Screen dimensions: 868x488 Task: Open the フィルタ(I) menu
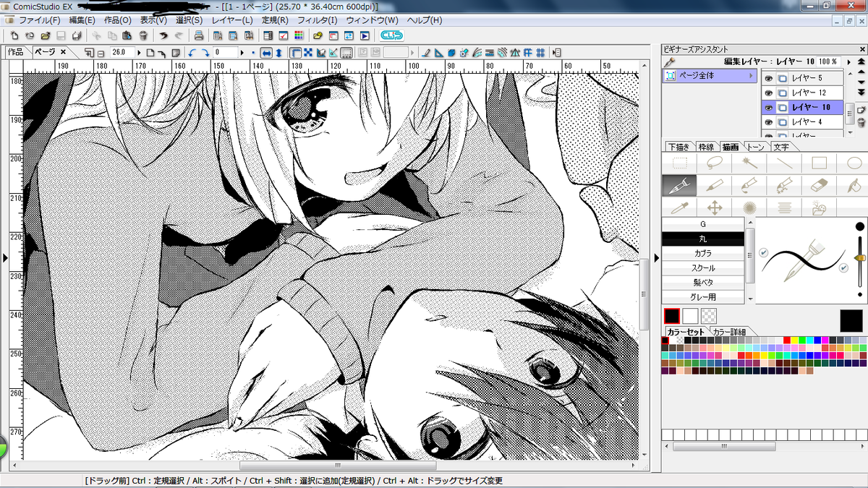click(317, 20)
